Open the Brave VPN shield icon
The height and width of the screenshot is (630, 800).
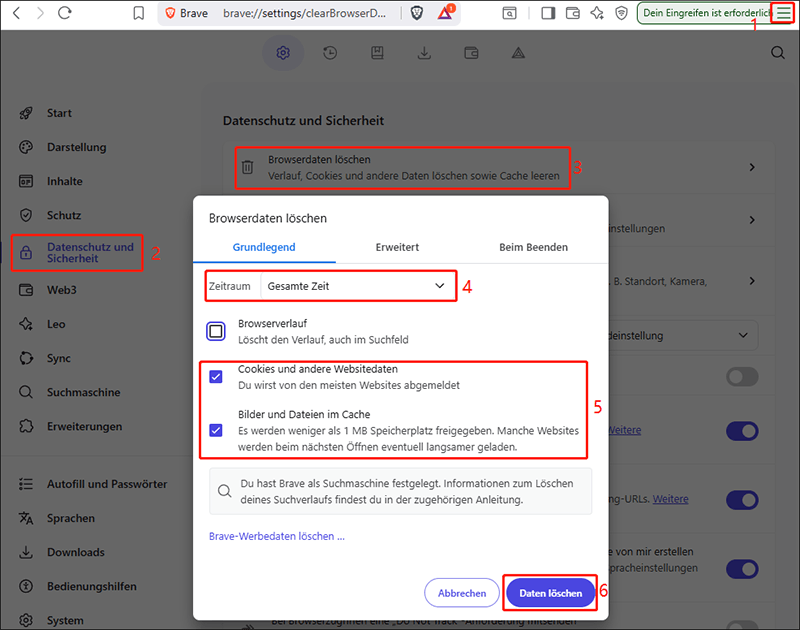tap(619, 14)
